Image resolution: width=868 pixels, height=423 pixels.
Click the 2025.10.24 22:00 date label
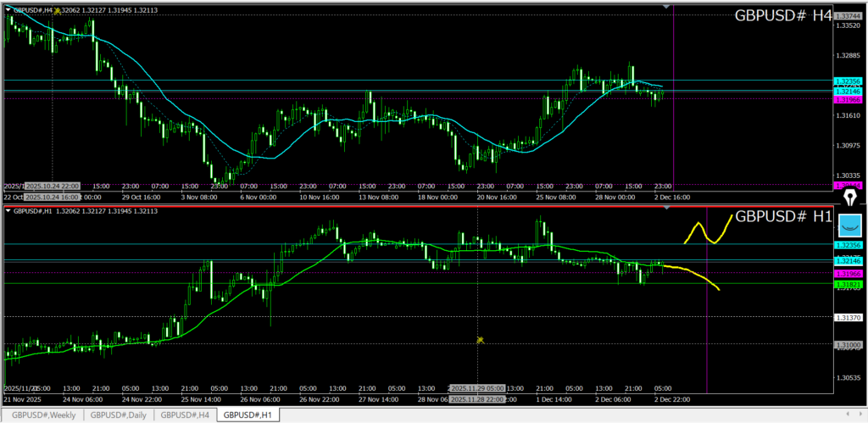pos(52,186)
